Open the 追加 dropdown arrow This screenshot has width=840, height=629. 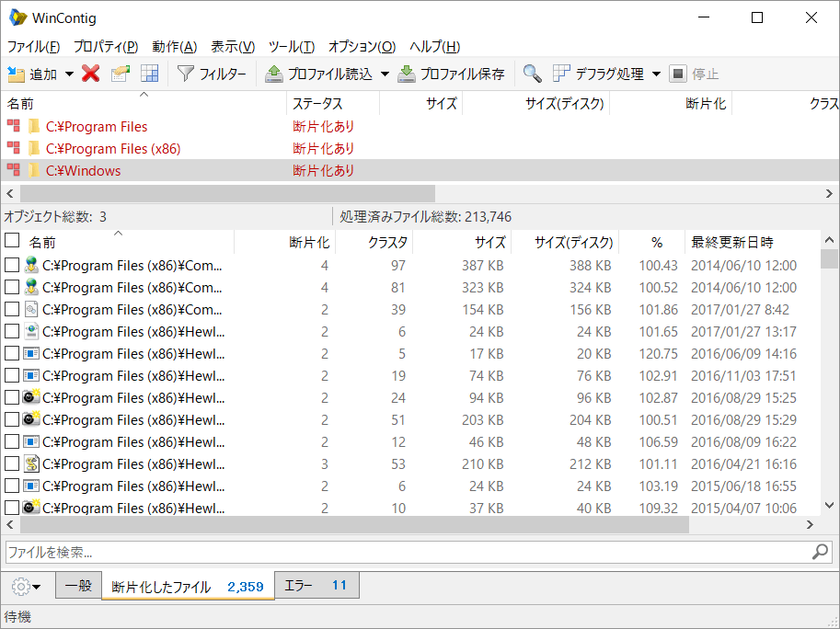point(69,74)
